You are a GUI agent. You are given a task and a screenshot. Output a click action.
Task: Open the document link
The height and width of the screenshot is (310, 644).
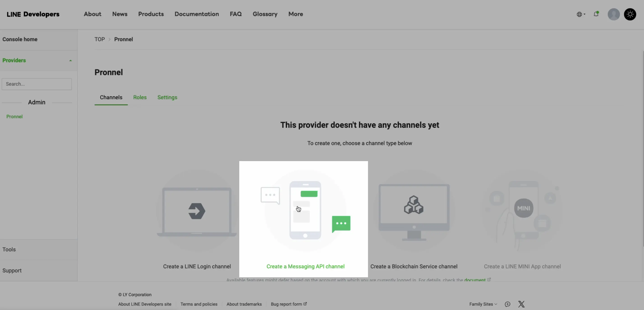point(475,280)
